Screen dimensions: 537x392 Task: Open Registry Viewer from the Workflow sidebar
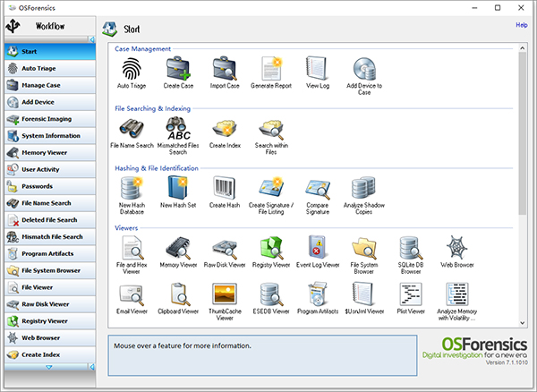tap(50, 320)
